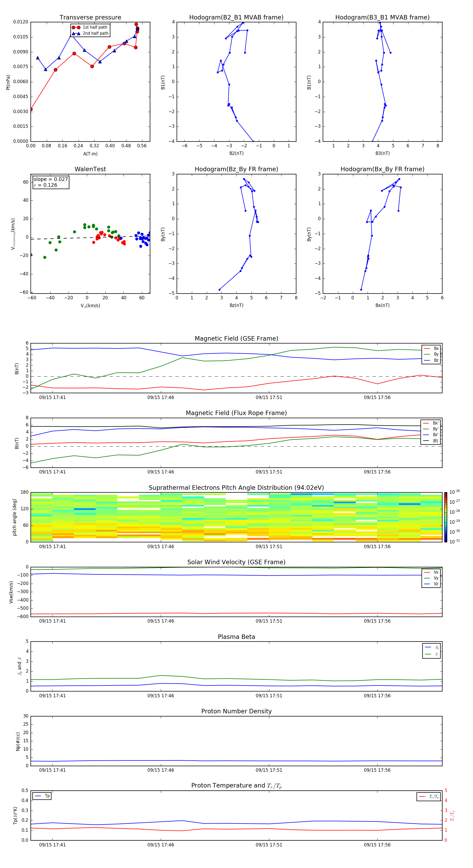Click first red point of 1st half path
473x868 pixels.
[31, 109]
